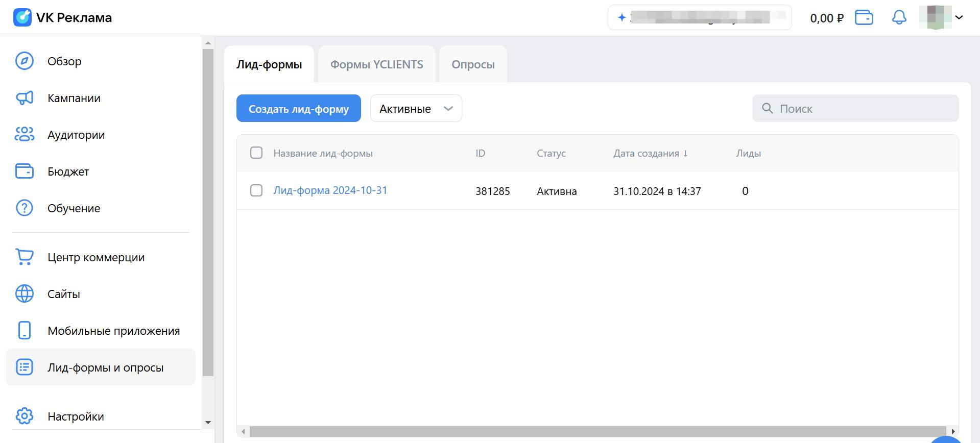Click the Сайты globe icon
This screenshot has width=980, height=443.
[25, 294]
